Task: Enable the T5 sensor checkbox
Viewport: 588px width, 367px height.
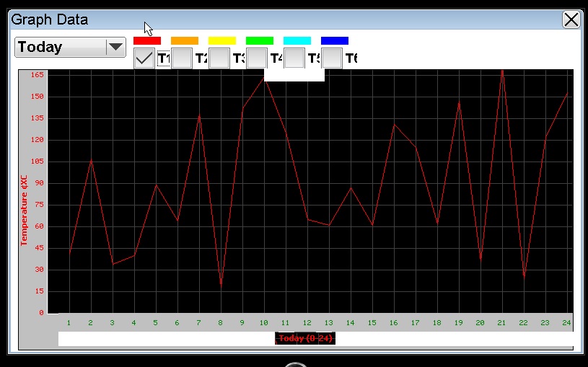Action: tap(294, 58)
